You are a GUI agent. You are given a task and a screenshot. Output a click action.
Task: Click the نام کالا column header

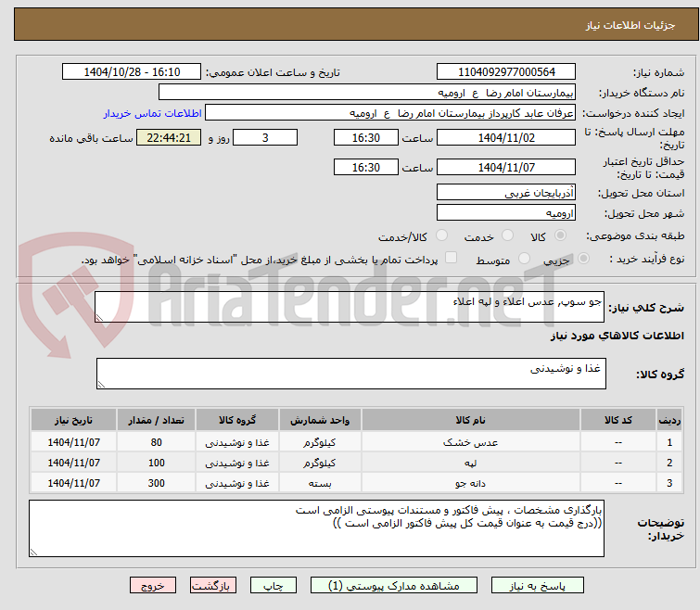pyautogui.click(x=471, y=420)
